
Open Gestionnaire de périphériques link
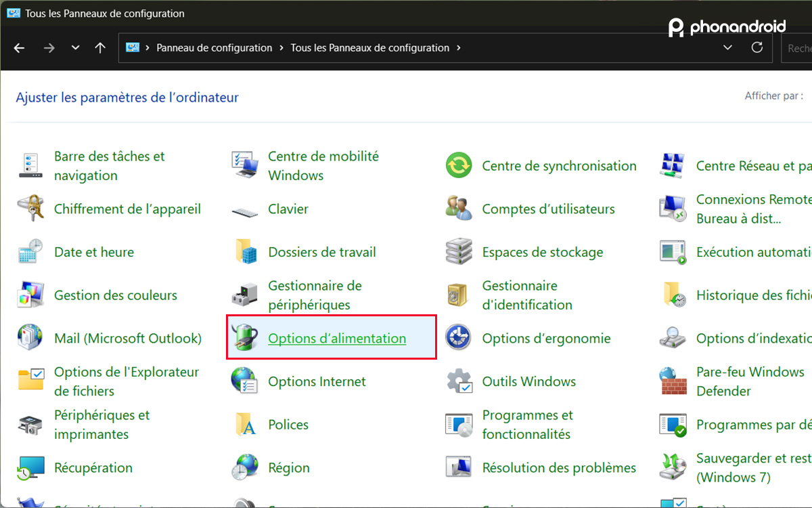[315, 295]
